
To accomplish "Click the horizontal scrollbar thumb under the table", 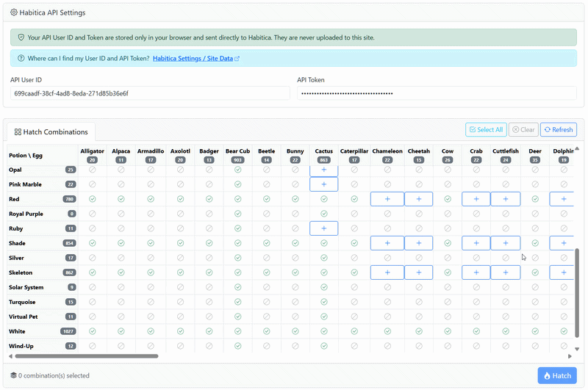I will point(87,356).
